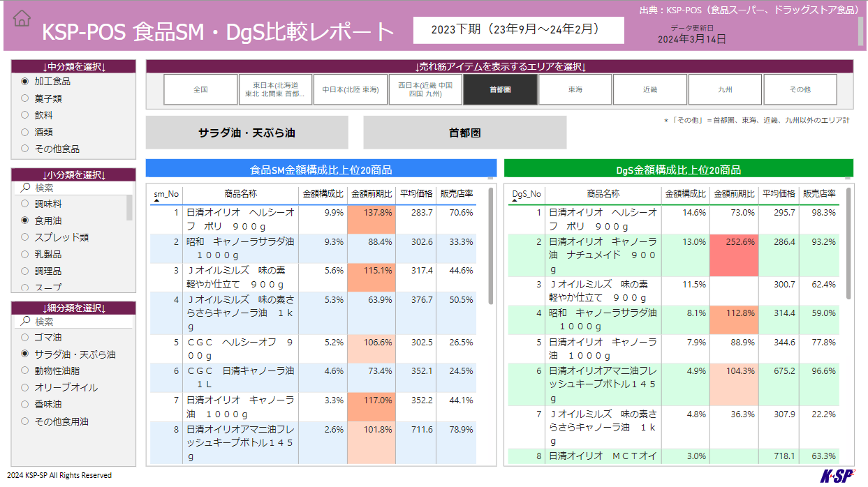Sort 食品SM table by sm_No

click(166, 194)
